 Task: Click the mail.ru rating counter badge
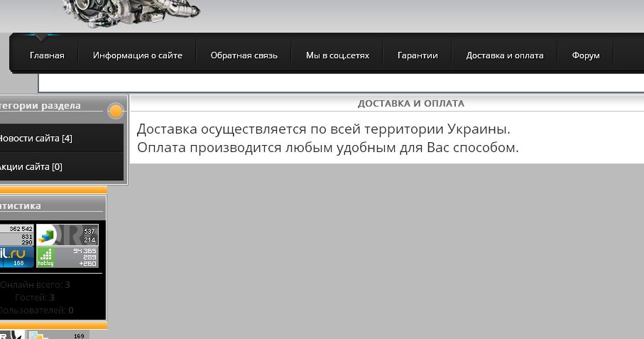pyautogui.click(x=16, y=257)
